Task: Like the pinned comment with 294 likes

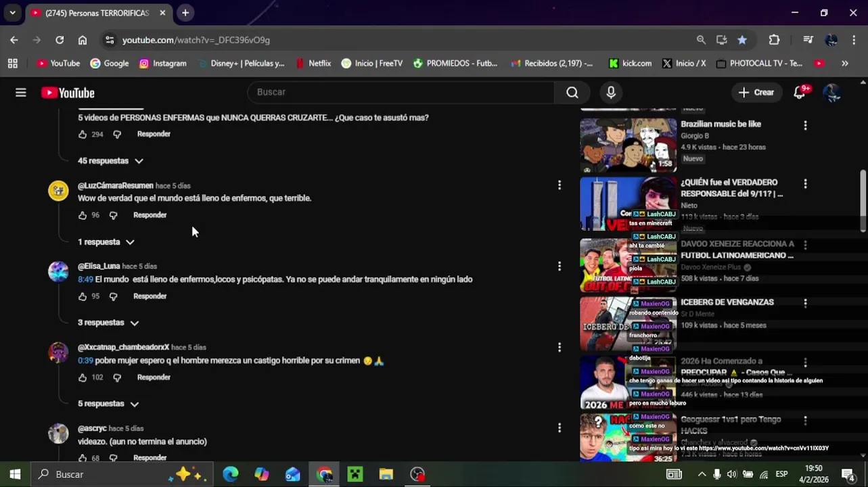Action: coord(83,134)
